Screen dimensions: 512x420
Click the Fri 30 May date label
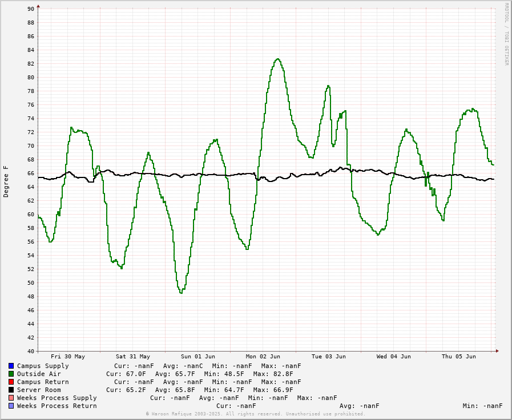(x=68, y=357)
